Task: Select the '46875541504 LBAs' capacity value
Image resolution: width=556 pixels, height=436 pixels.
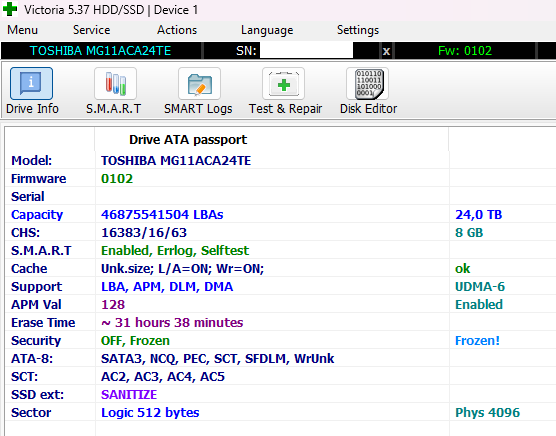Action: coord(162,215)
